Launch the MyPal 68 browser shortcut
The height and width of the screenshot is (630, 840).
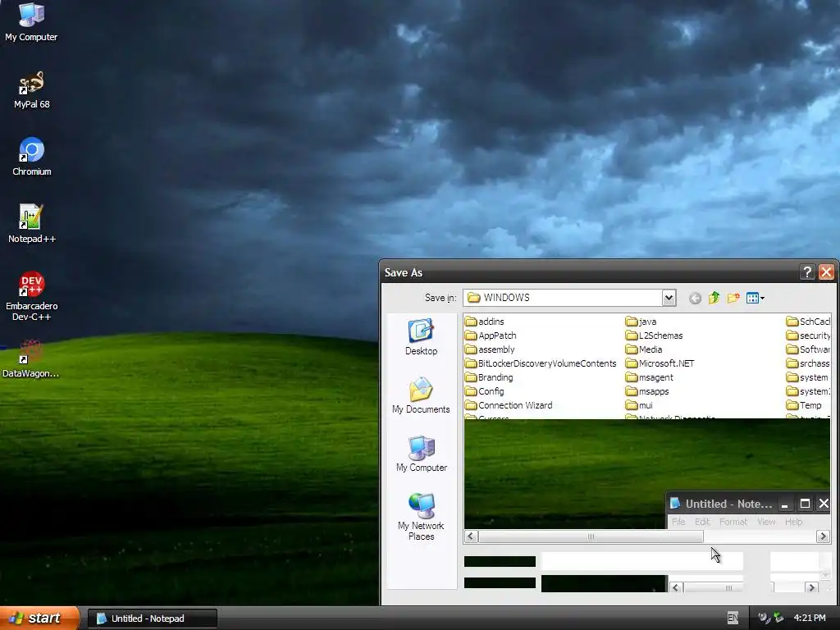[x=31, y=89]
